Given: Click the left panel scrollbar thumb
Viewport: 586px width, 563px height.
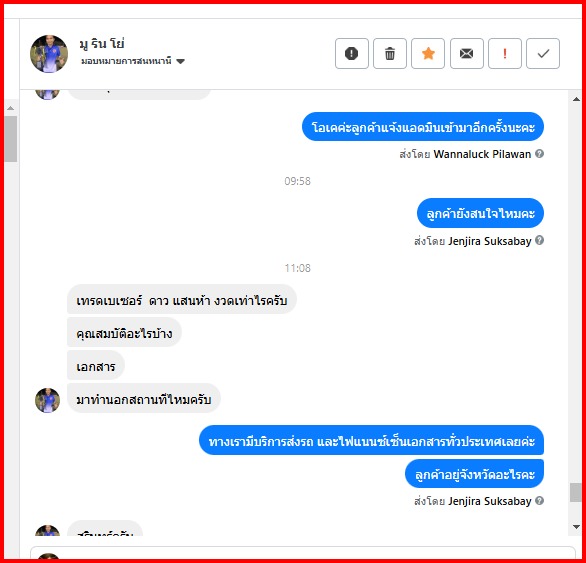Looking at the screenshot, I should (11, 139).
